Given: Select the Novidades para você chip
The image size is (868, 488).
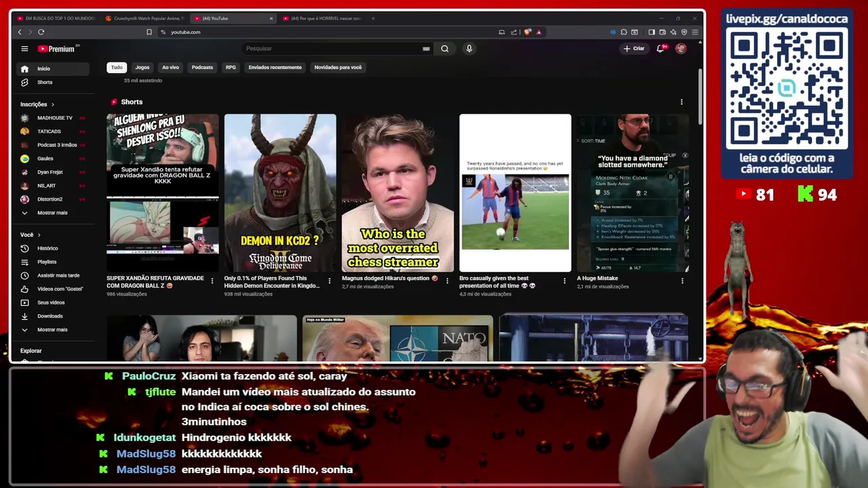Looking at the screenshot, I should (x=338, y=67).
